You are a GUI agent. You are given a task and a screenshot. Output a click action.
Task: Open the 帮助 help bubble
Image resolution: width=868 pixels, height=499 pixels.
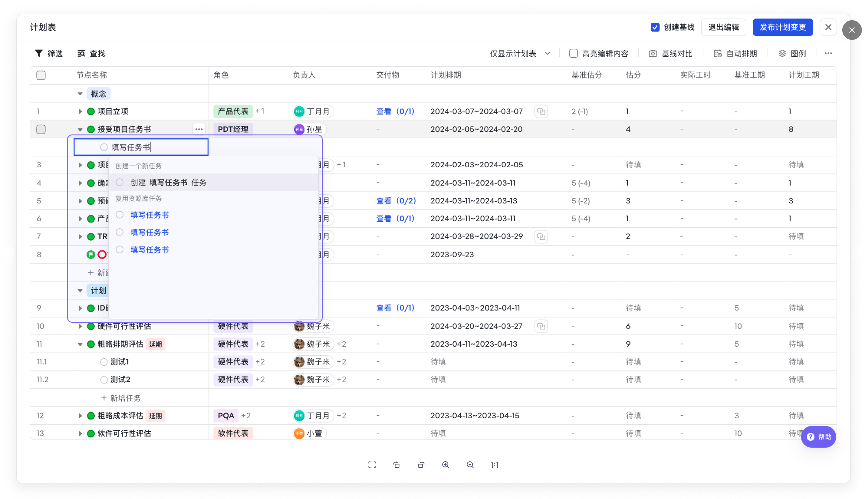(x=818, y=436)
